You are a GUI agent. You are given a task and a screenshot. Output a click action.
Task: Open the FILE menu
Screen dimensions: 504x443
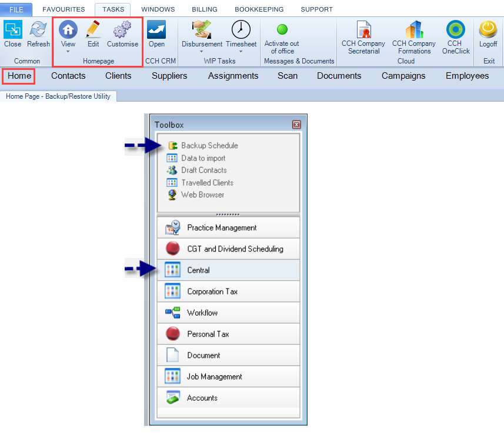(16, 9)
